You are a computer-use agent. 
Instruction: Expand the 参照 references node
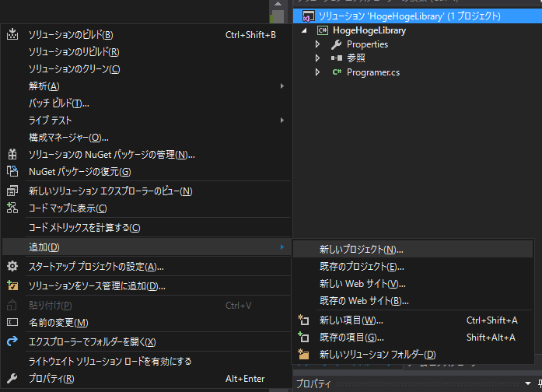318,58
